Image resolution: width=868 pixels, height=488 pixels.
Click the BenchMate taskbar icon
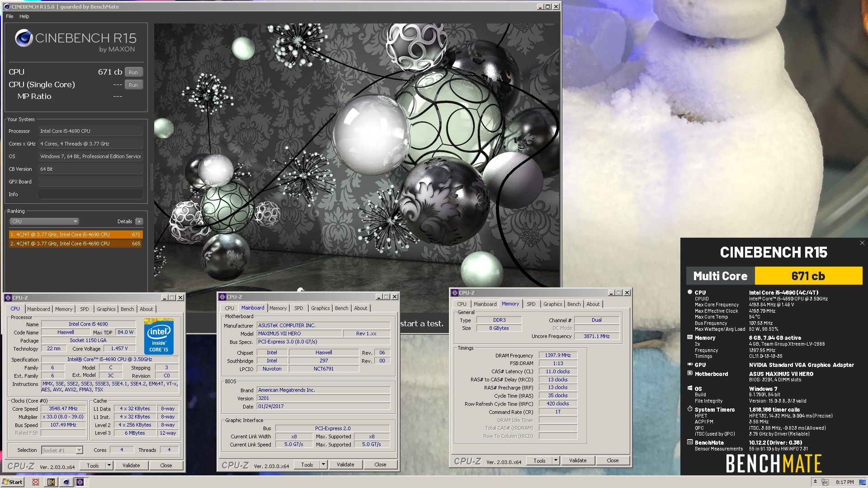[51, 482]
